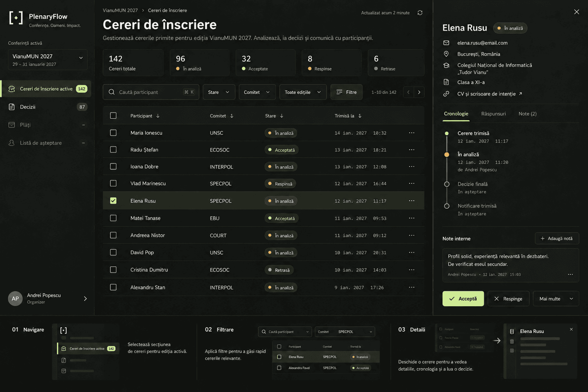
Task: Open the Note (2) tab
Action: click(528, 114)
